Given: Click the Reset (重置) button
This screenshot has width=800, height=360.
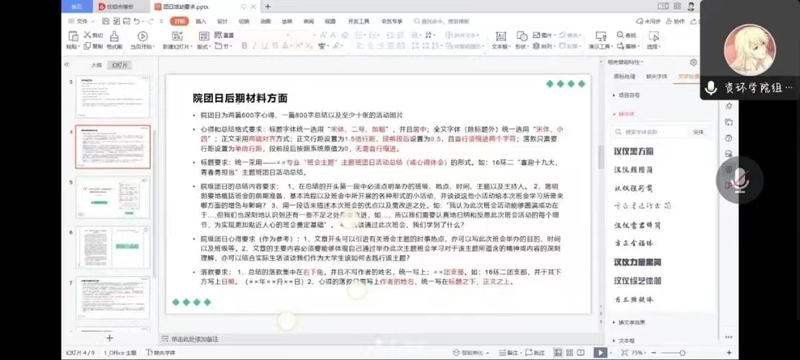Looking at the screenshot, I should coord(224,35).
